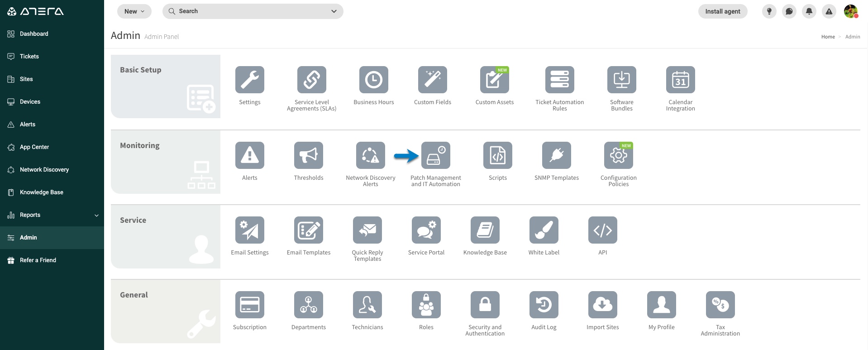Open Quick Reply Templates icon
Viewport: 868px width, 350px height.
(367, 230)
